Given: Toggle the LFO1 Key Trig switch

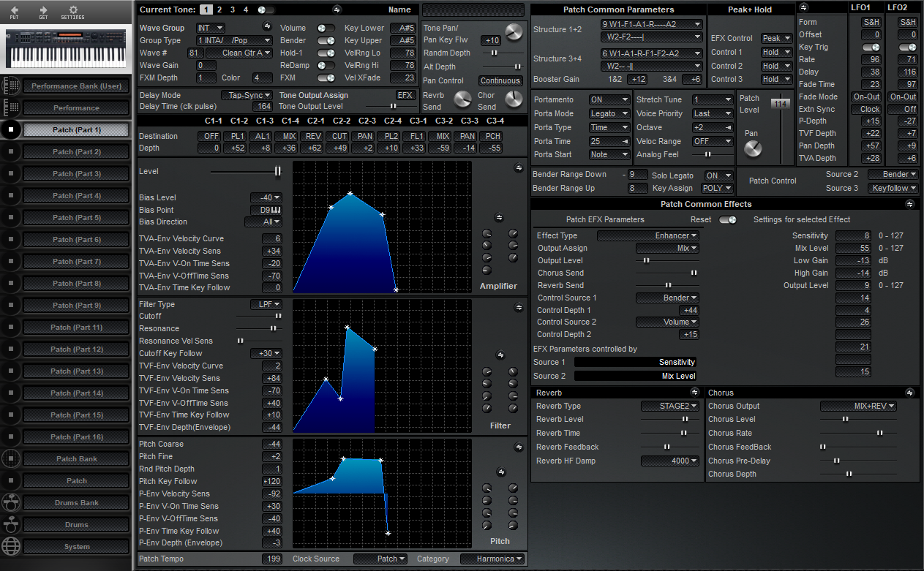Looking at the screenshot, I should (871, 48).
